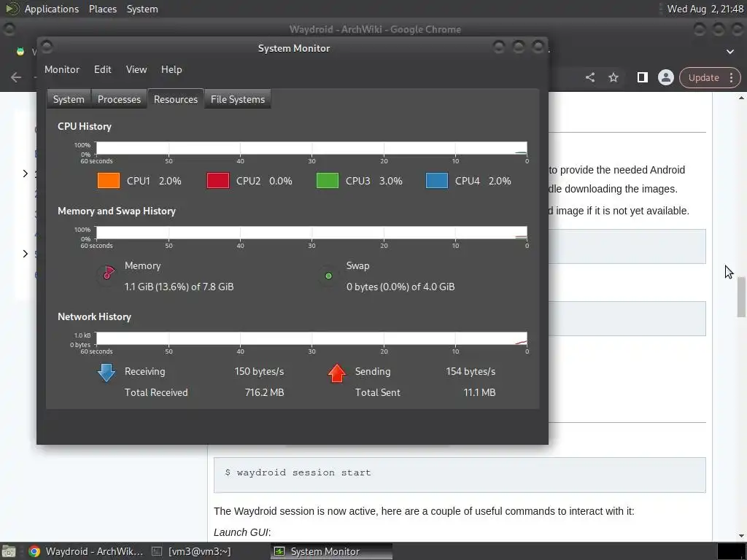
Task: Click the CPU4 blue color swatch
Action: [x=437, y=181]
